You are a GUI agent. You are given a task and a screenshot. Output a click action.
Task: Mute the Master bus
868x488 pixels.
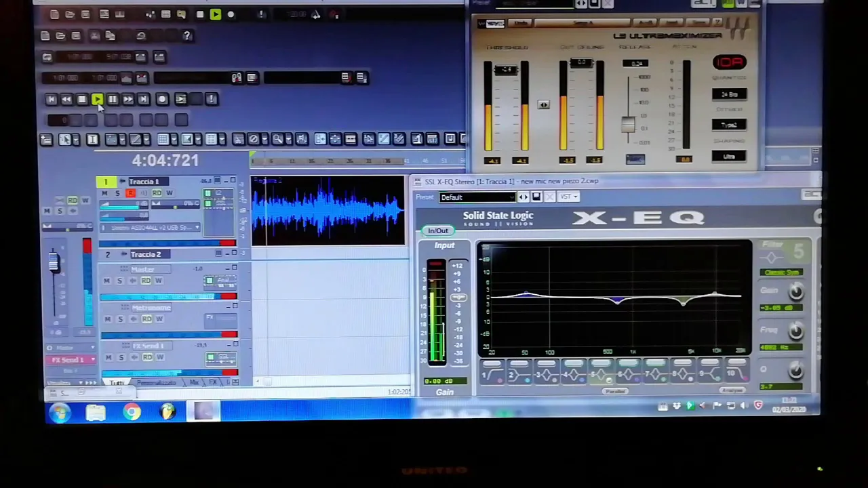tap(106, 281)
